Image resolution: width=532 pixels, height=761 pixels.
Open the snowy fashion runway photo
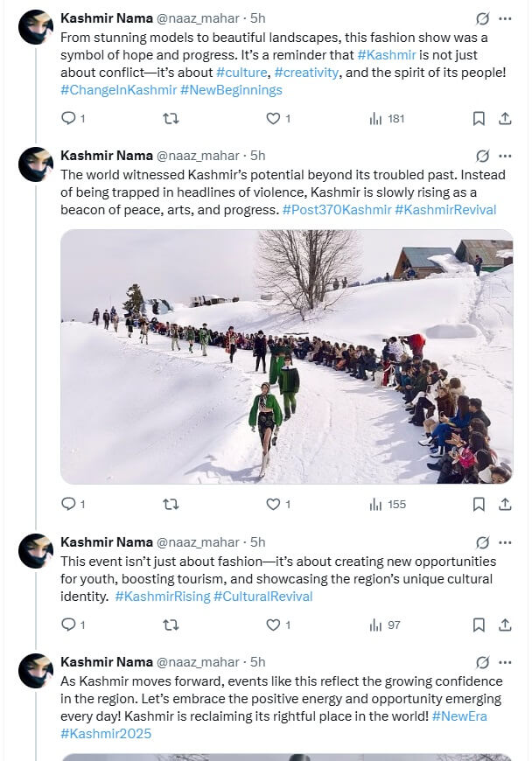pyautogui.click(x=286, y=357)
